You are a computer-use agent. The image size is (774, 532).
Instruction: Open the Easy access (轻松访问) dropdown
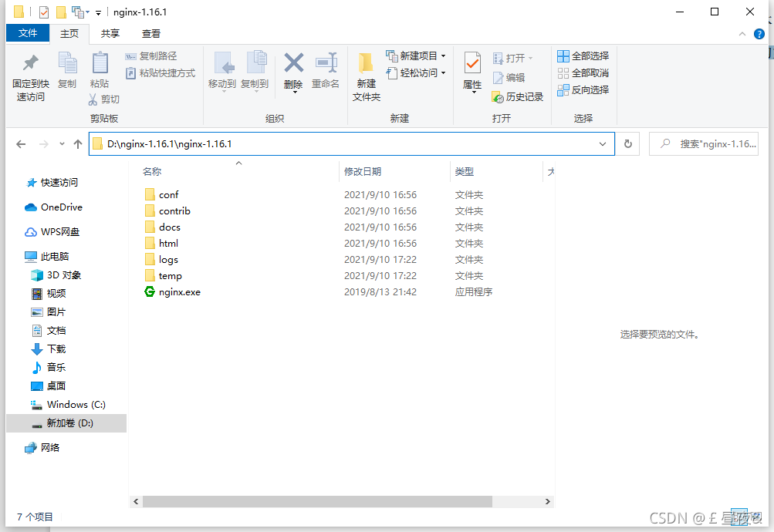point(416,73)
